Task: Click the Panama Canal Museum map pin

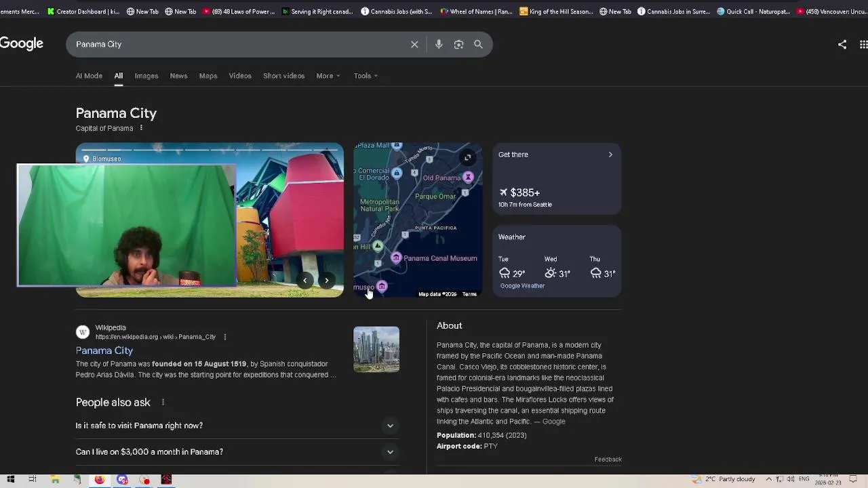Action: pyautogui.click(x=396, y=258)
